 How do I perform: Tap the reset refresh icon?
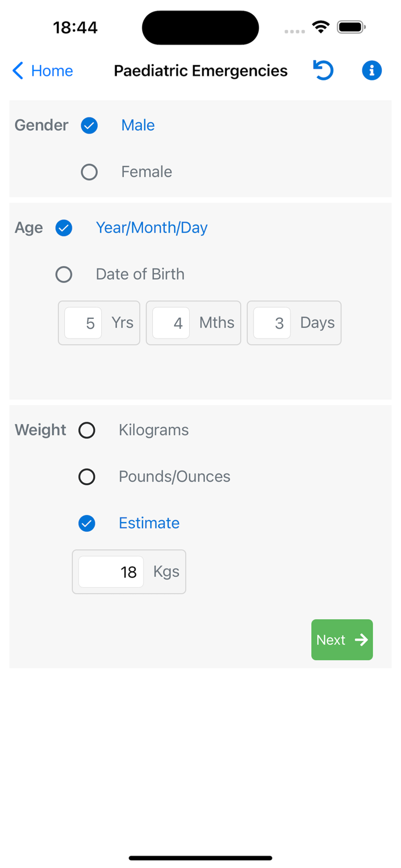[323, 71]
